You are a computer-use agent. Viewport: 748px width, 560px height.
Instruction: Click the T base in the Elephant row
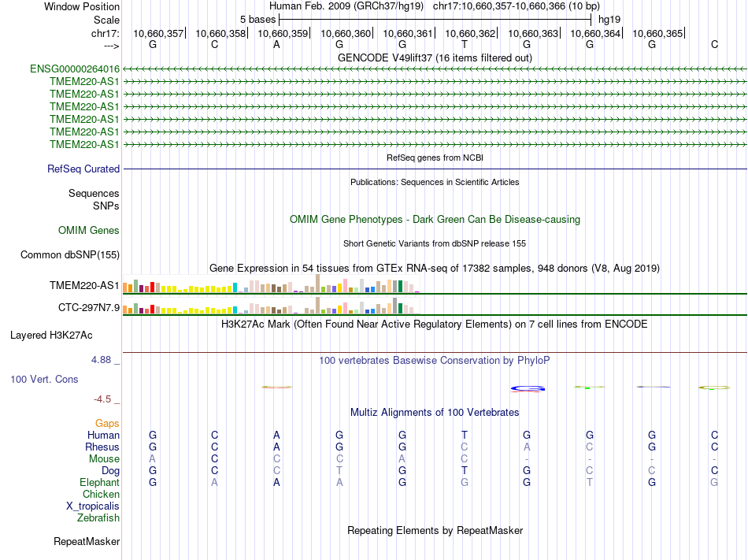[590, 482]
